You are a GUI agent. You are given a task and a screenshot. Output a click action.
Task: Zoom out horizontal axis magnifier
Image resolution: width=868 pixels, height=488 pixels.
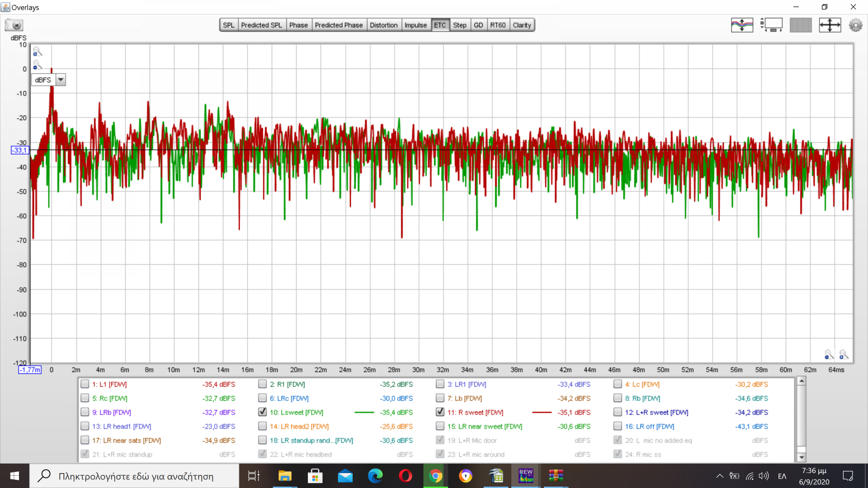pos(829,355)
